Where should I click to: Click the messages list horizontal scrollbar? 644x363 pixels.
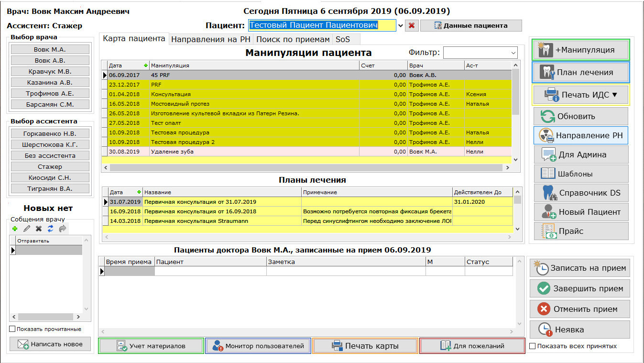tap(46, 317)
